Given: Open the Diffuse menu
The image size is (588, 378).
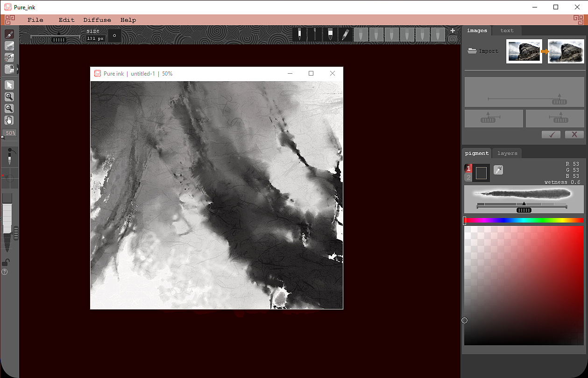Looking at the screenshot, I should pyautogui.click(x=97, y=20).
